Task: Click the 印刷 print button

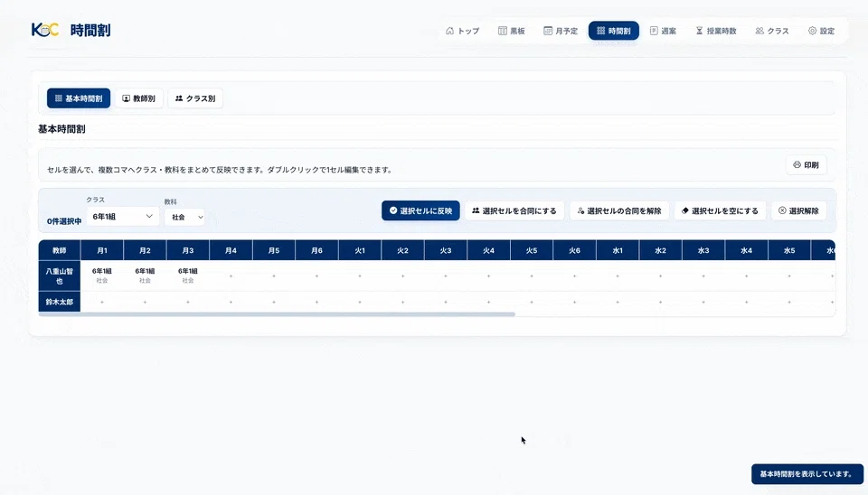Action: pyautogui.click(x=806, y=164)
